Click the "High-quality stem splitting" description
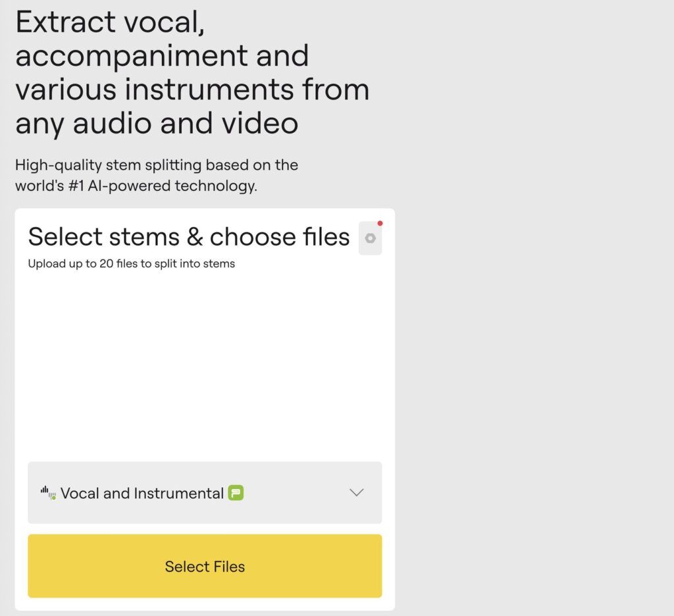 point(157,165)
